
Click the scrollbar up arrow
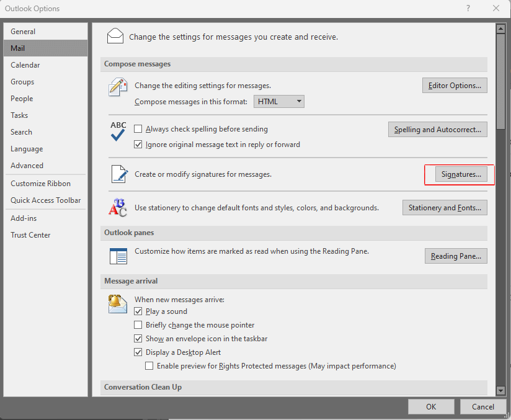500,29
